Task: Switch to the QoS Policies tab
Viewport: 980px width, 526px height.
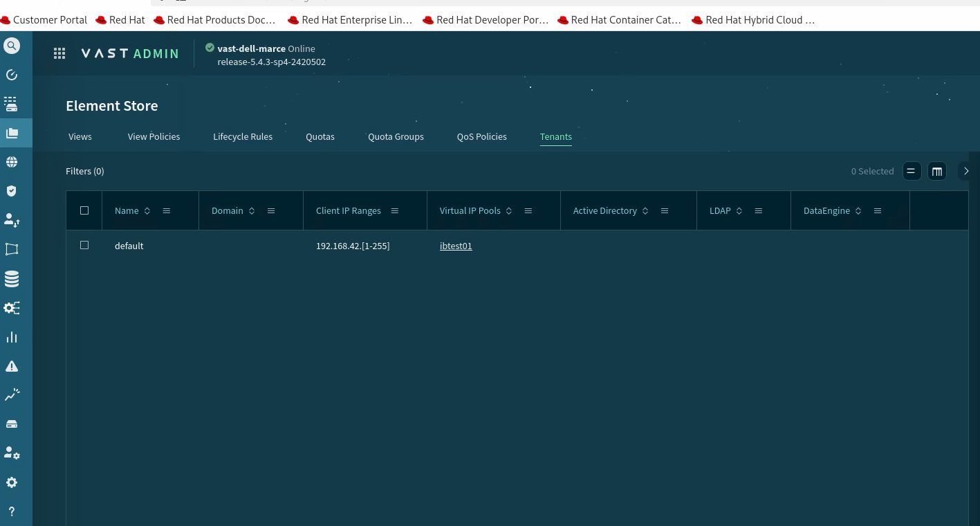Action: (482, 136)
